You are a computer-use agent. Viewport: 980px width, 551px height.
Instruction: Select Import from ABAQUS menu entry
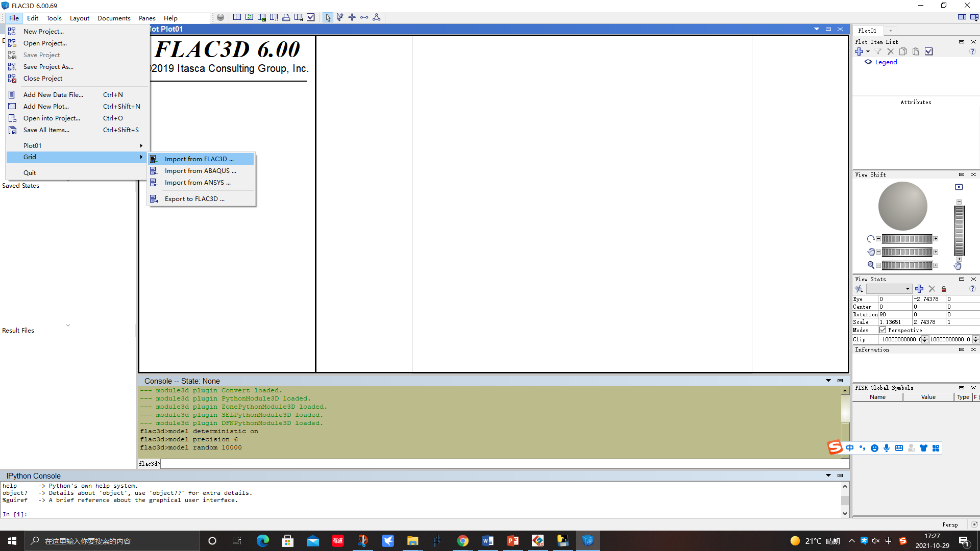(200, 171)
